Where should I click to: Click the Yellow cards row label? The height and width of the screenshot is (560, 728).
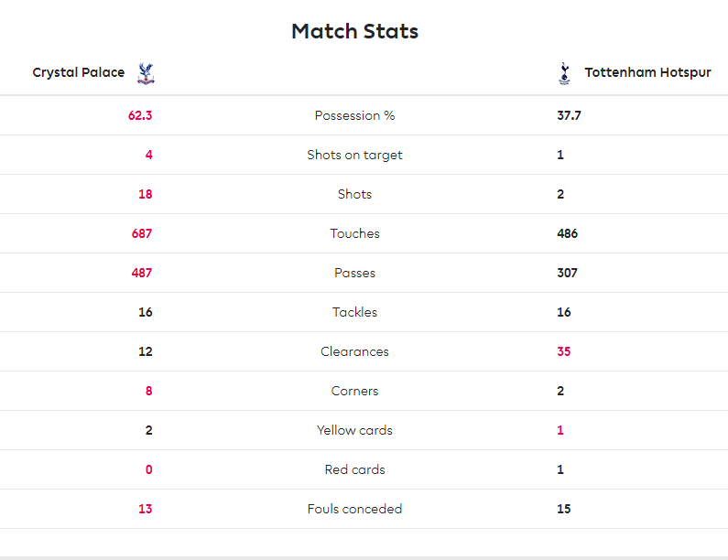(354, 431)
